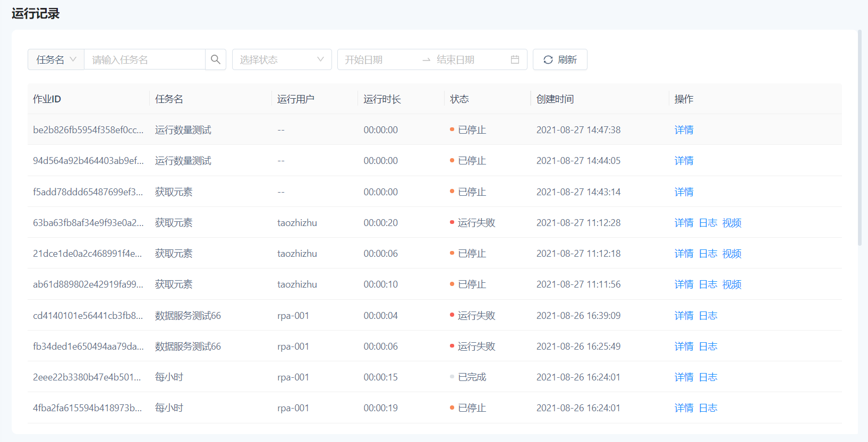Open 详情 for the 14:44:05 job
868x442 pixels.
(684, 161)
